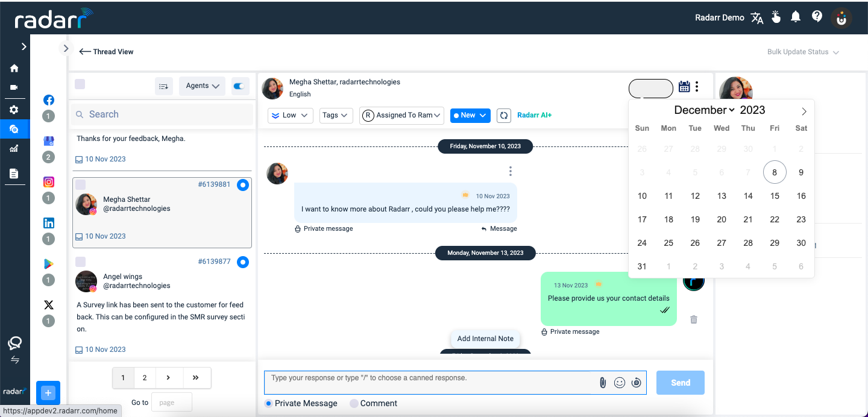Click Message reply under Megha's message
This screenshot has width=868, height=417.
pos(499,229)
